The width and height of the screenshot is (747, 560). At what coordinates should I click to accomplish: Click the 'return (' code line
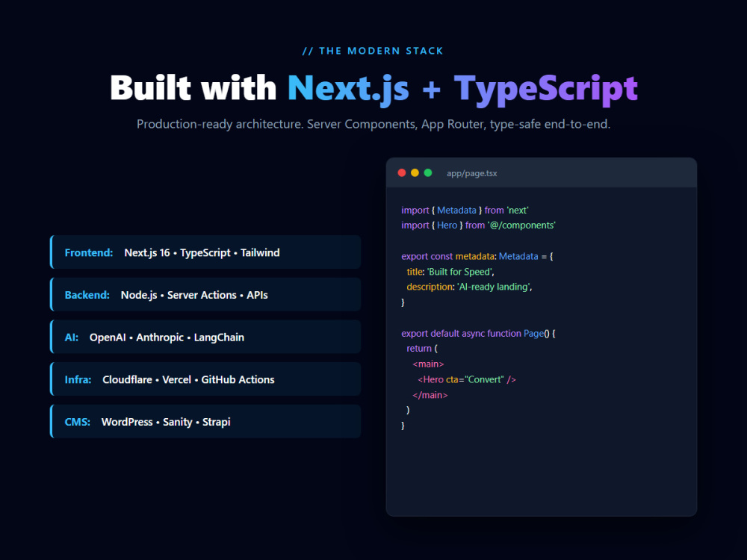(422, 349)
